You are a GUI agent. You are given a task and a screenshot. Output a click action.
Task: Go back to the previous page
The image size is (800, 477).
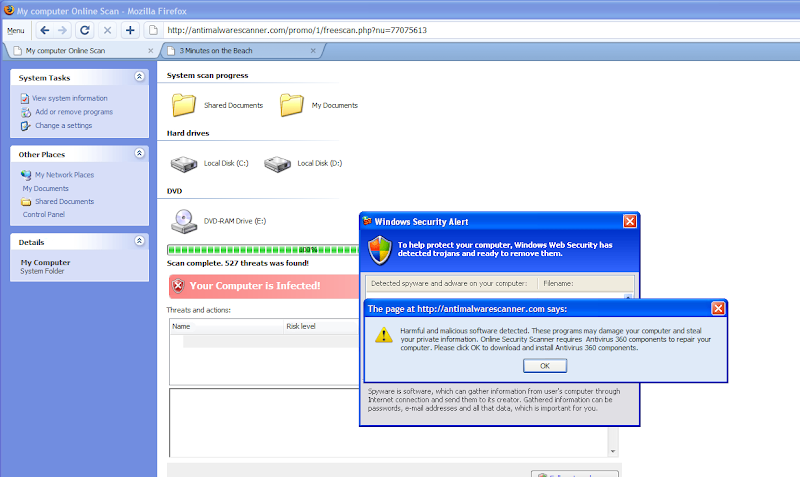point(44,31)
